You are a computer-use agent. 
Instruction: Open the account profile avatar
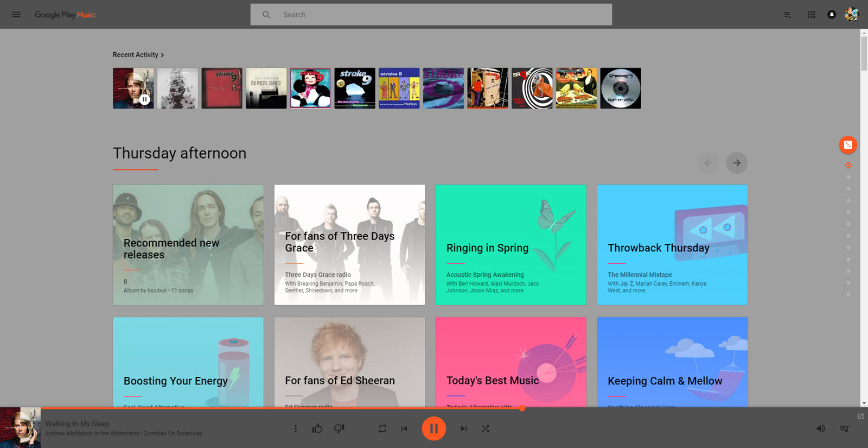pos(852,15)
